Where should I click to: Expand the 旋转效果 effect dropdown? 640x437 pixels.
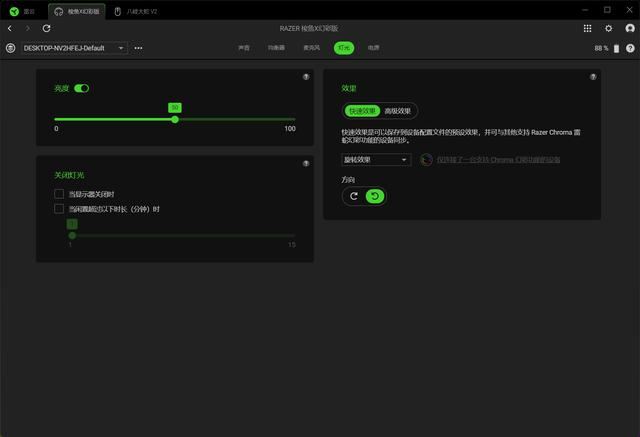(376, 159)
